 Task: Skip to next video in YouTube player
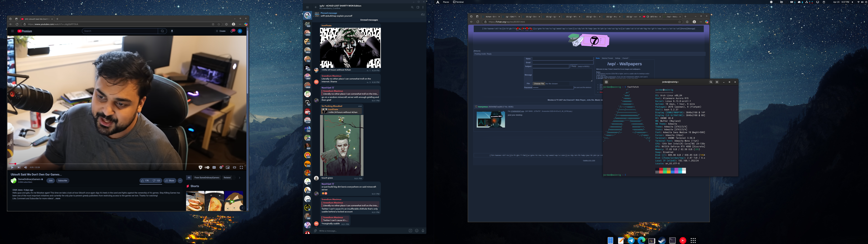(19, 167)
